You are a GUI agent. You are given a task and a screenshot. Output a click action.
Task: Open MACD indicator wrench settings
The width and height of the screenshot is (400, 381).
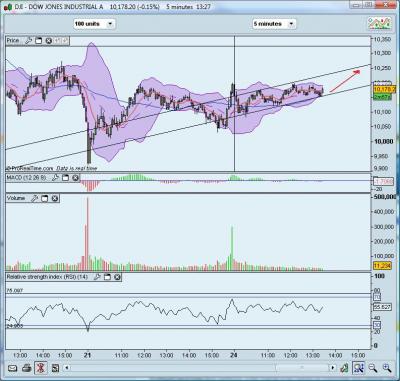[x=55, y=178]
